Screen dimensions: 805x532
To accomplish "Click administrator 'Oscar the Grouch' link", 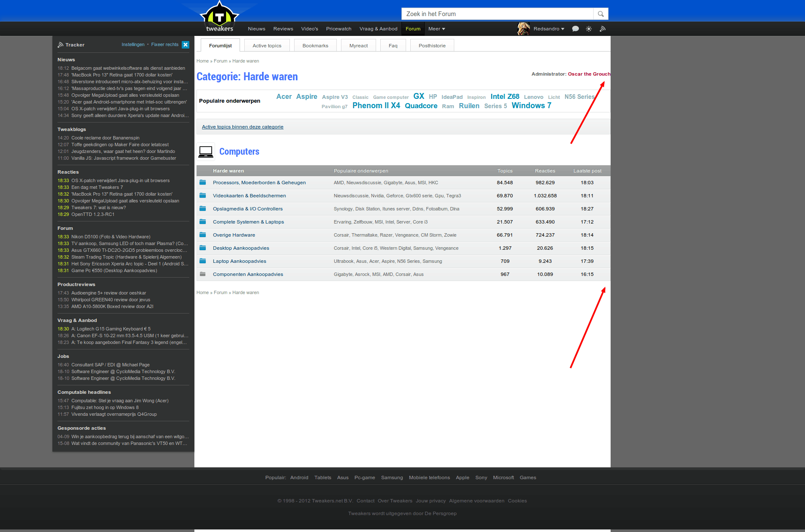I will (x=589, y=74).
